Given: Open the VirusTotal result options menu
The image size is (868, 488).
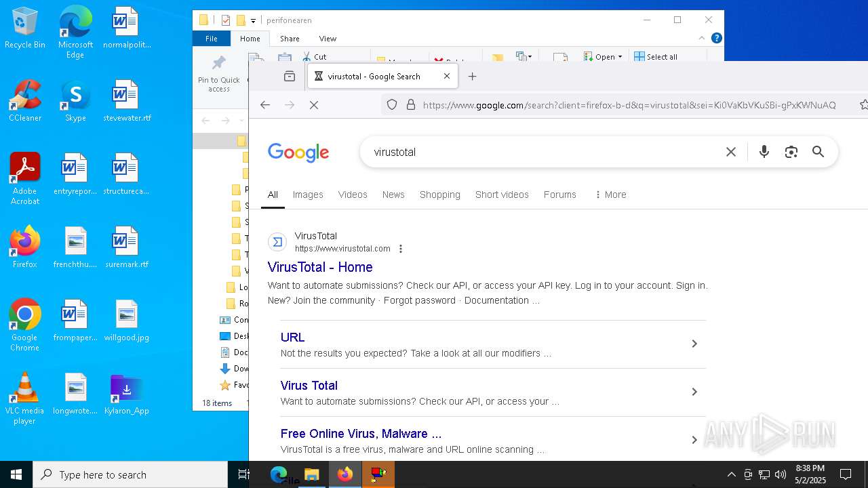Looking at the screenshot, I should [x=401, y=249].
